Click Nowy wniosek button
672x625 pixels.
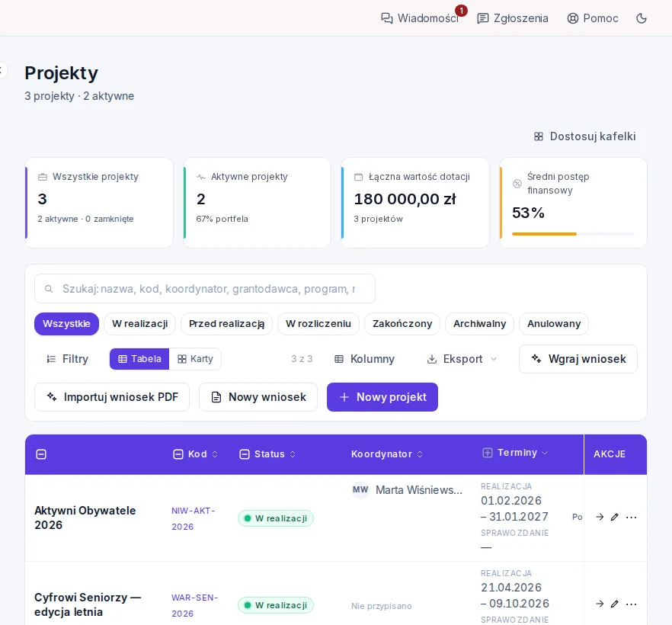point(258,397)
